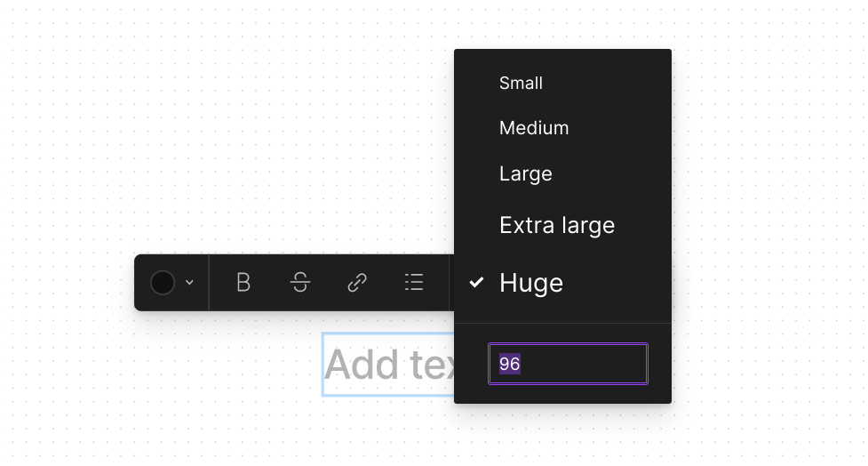This screenshot has height=466, width=868.
Task: Set text size to Medium
Action: coord(534,128)
